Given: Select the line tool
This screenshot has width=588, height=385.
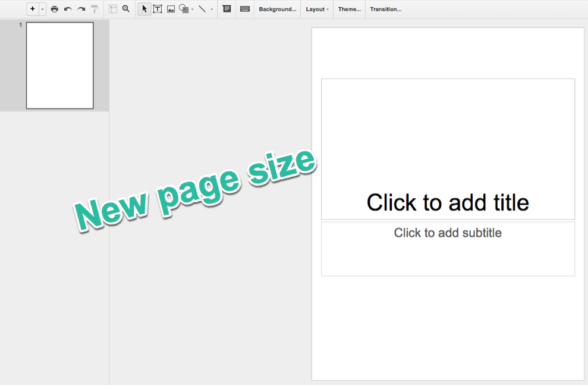Looking at the screenshot, I should pos(202,9).
